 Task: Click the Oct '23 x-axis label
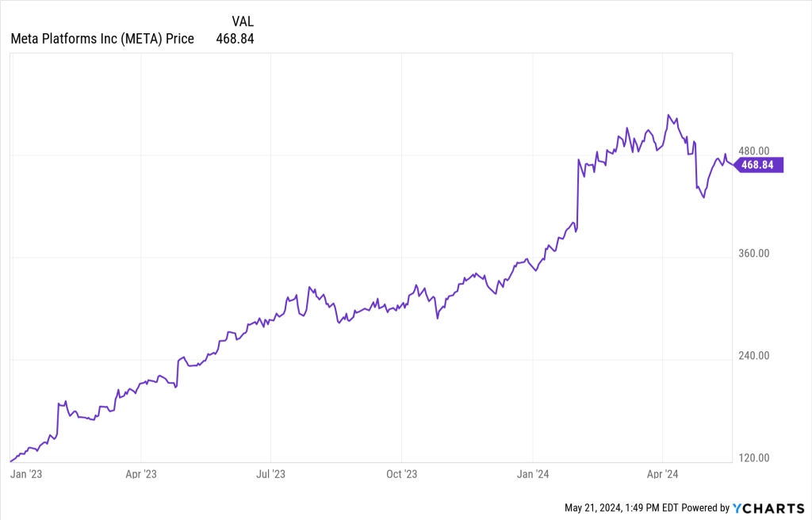(x=401, y=474)
